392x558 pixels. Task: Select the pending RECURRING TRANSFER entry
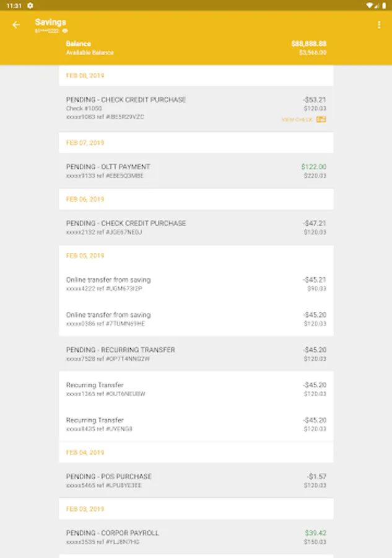click(x=196, y=354)
